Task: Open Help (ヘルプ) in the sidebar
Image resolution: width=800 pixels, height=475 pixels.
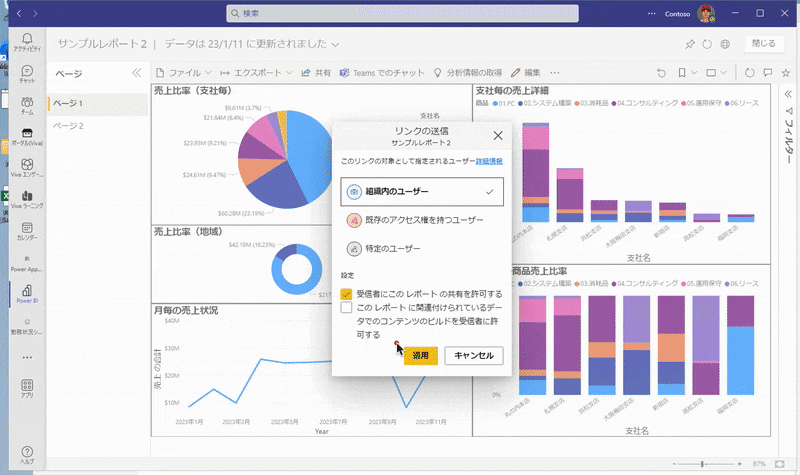Action: tap(27, 455)
